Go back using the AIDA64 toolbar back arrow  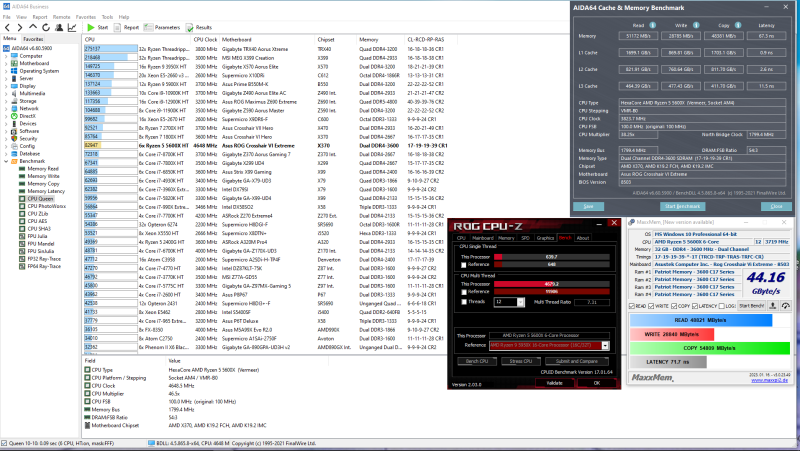[x=7, y=28]
